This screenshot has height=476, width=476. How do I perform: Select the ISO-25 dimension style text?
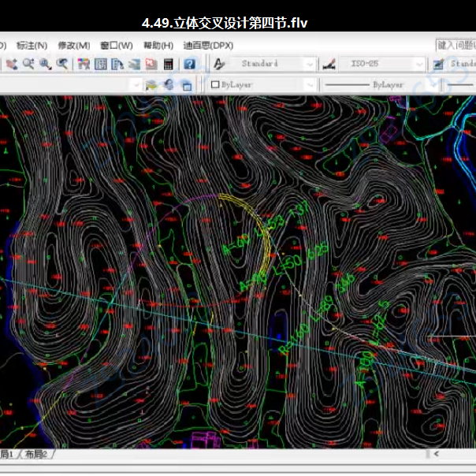(364, 64)
